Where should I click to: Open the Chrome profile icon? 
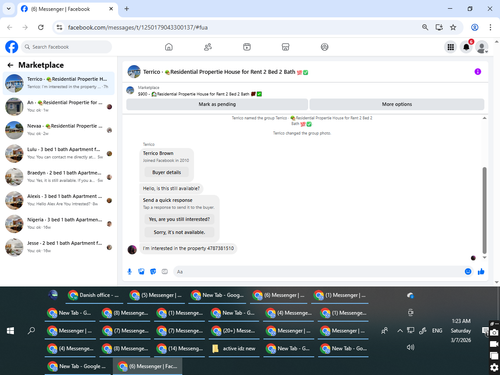click(475, 27)
